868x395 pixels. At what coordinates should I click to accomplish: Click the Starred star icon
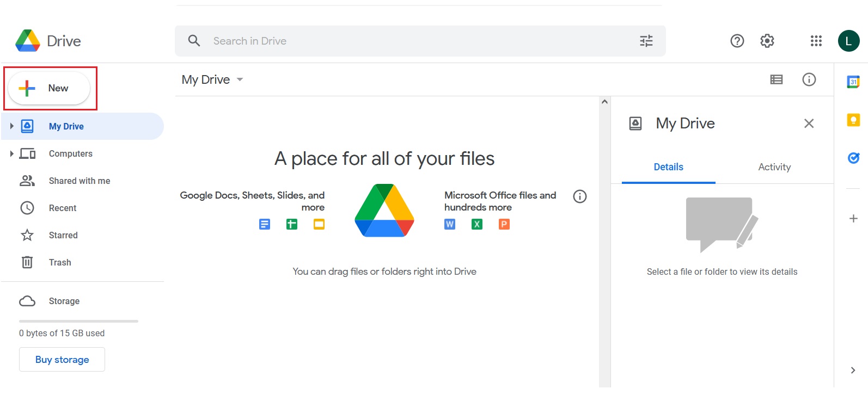tap(27, 235)
